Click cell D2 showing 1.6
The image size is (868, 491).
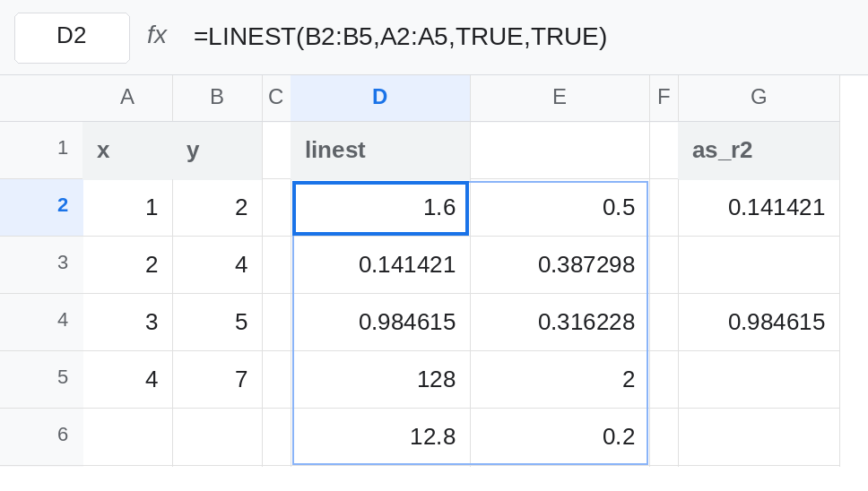380,208
